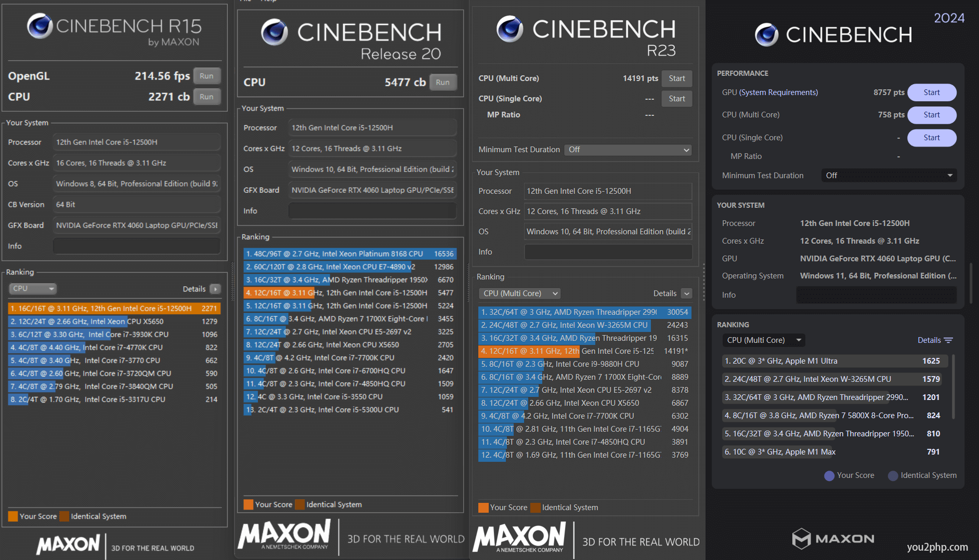Select the highlighted i5-12500H 2271 row in R15
The image size is (979, 560).
114,309
